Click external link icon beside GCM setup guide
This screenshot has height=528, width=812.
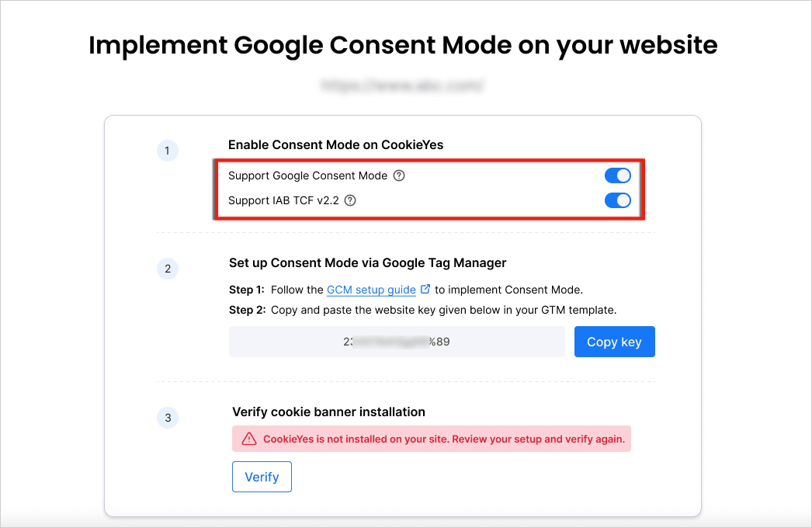425,289
